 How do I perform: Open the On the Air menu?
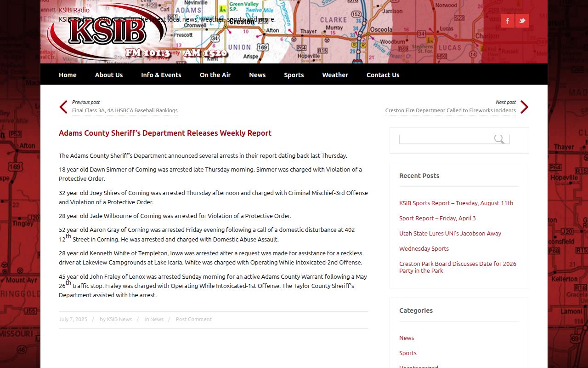(215, 75)
